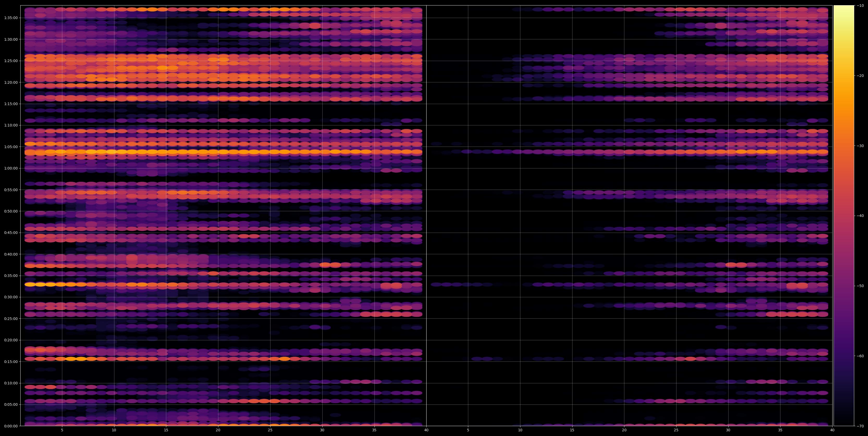
Task: Select the 0:30:00 y-axis tick label
Action: point(11,297)
